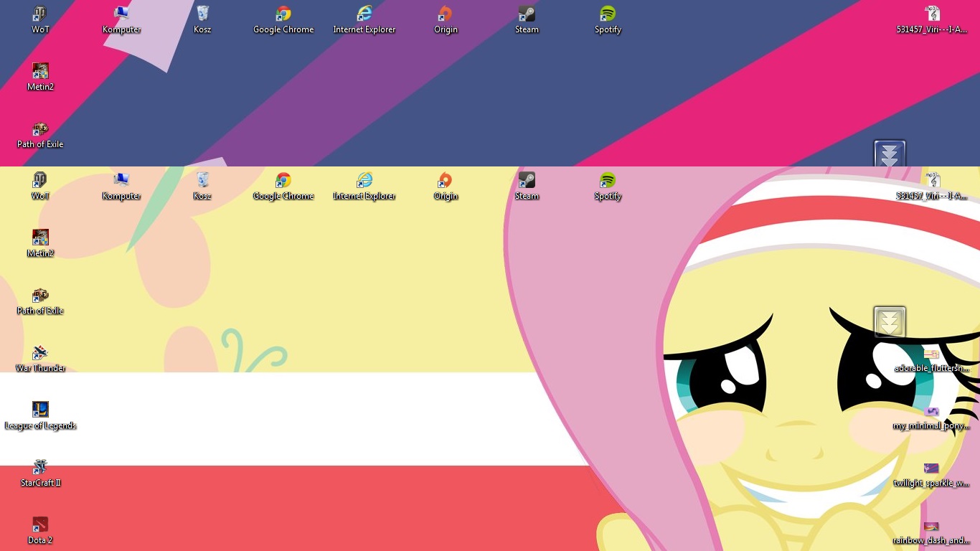Launch Internet Explorer on the Fluttershy wallpaper

pyautogui.click(x=364, y=185)
